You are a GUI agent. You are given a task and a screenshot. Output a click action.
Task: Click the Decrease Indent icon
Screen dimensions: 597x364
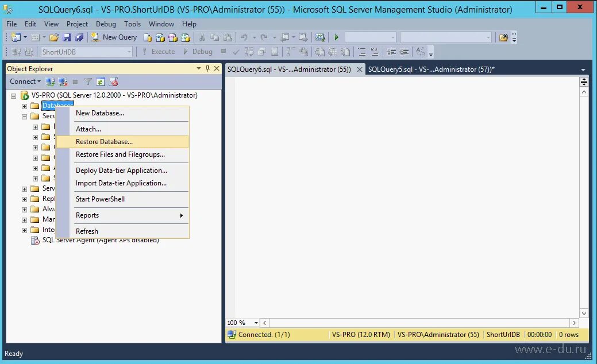click(391, 52)
